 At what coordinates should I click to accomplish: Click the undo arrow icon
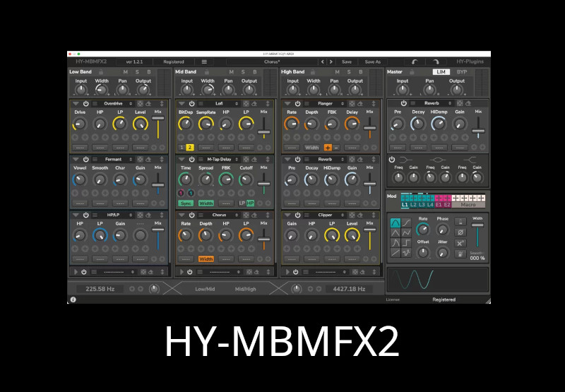click(415, 62)
